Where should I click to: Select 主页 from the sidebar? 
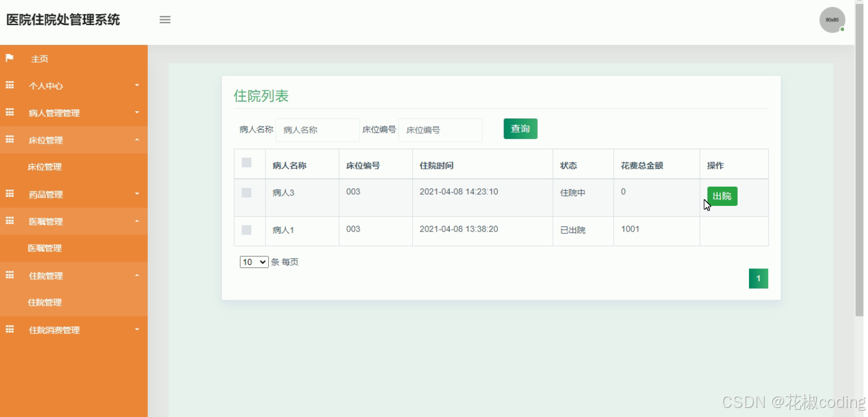pos(40,58)
